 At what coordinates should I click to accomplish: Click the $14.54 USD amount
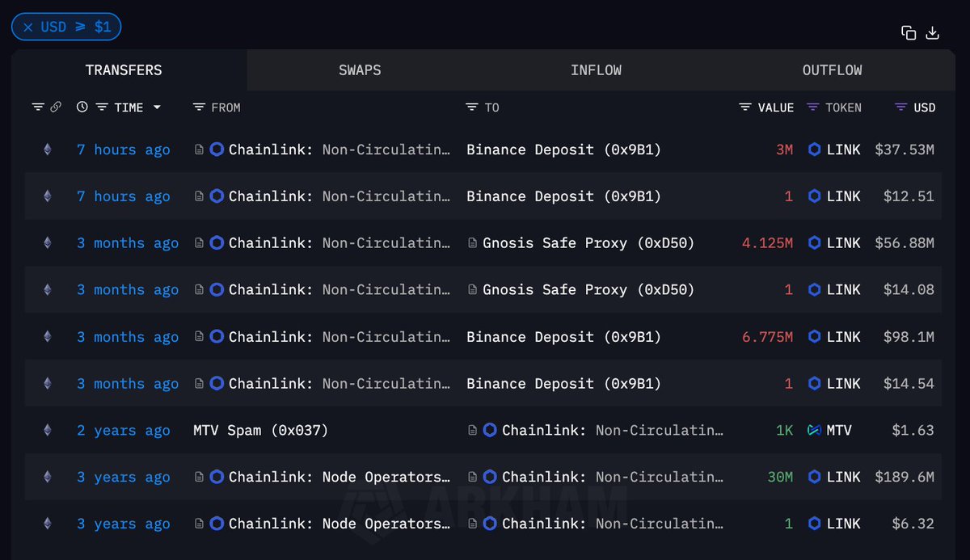(x=909, y=384)
